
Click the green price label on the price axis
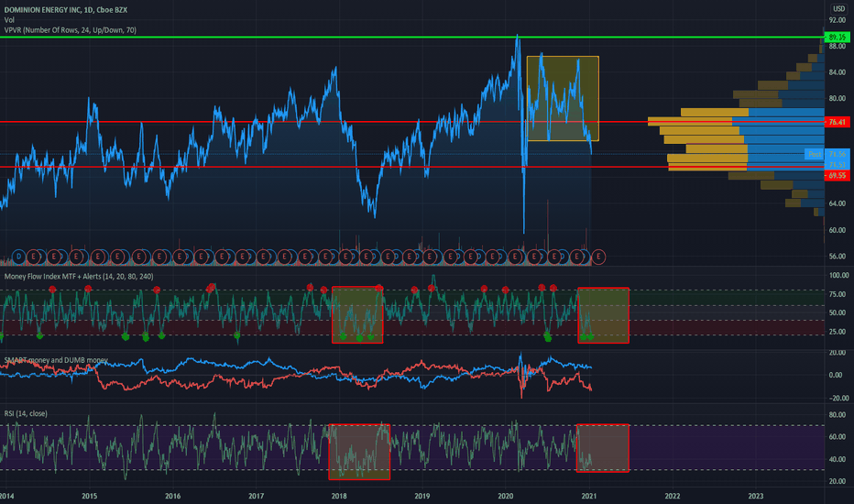(838, 37)
